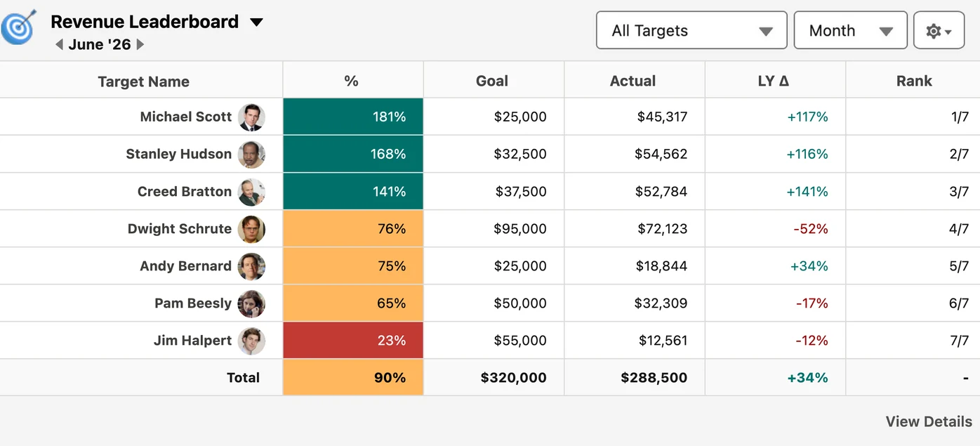Click the $288,500 total actual value

654,377
